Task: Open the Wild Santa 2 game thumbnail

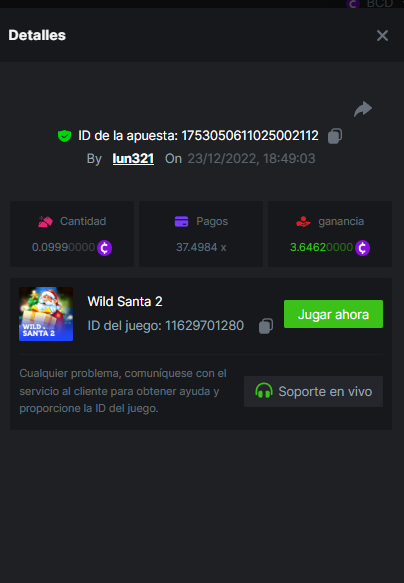Action: (x=46, y=314)
